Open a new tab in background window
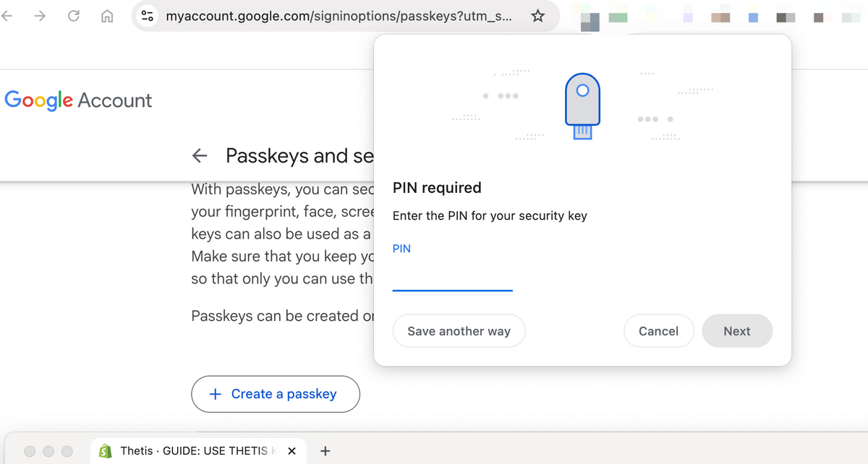Image resolution: width=868 pixels, height=464 pixels. [x=325, y=451]
